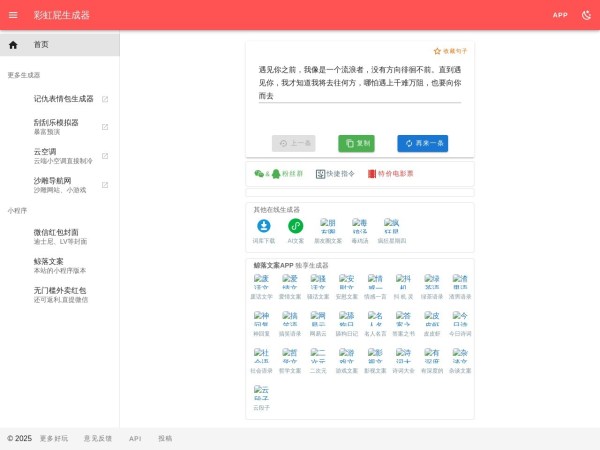Toggle dark mode with the moon icon

click(x=586, y=15)
